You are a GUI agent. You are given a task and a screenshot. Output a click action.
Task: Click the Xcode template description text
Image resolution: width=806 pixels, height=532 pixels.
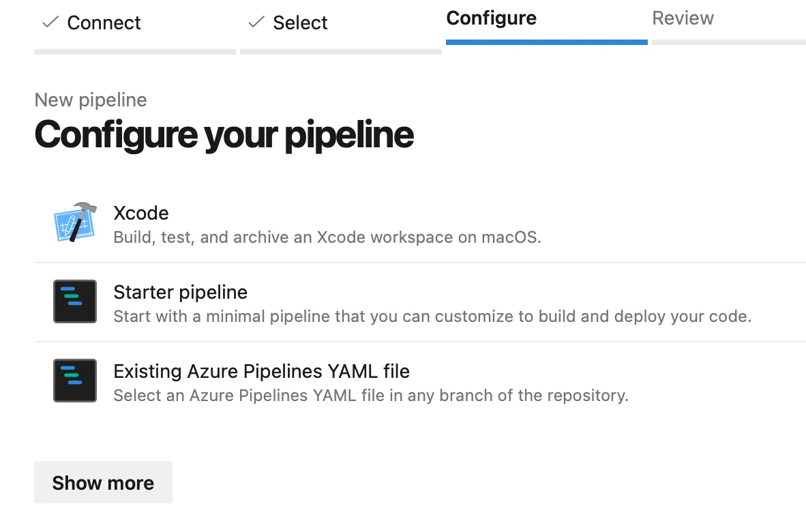(x=327, y=237)
